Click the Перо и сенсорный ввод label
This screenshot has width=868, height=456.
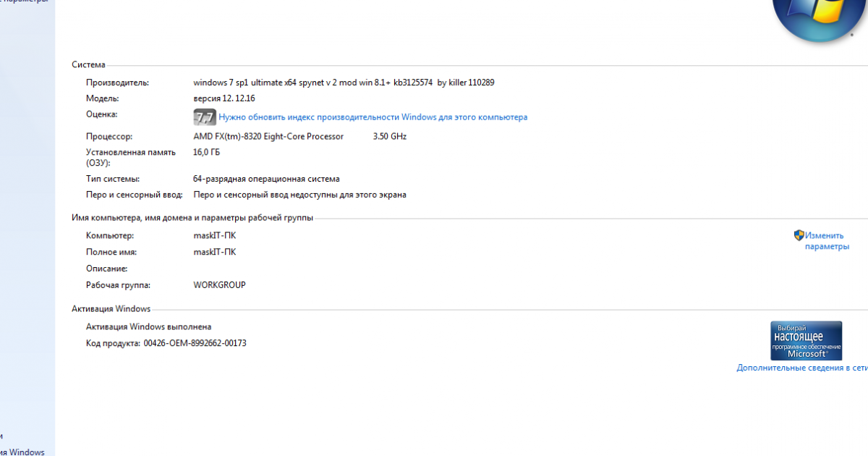pos(136,195)
